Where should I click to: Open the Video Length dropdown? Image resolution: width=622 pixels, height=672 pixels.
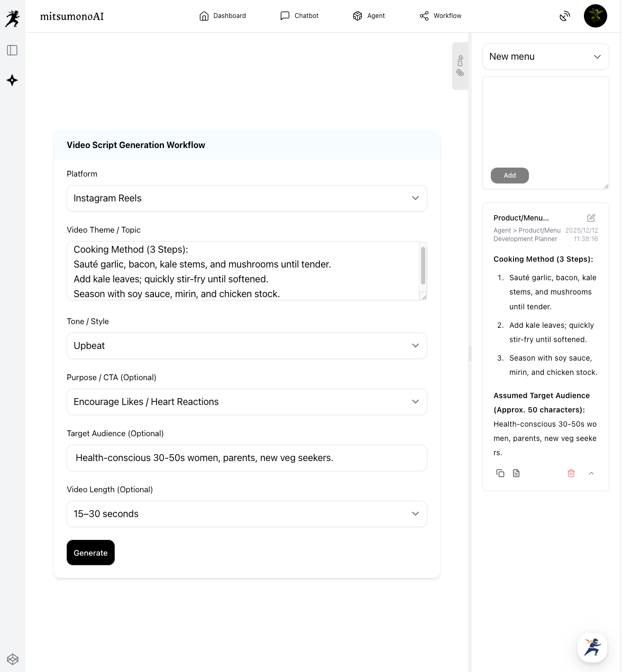coord(247,514)
